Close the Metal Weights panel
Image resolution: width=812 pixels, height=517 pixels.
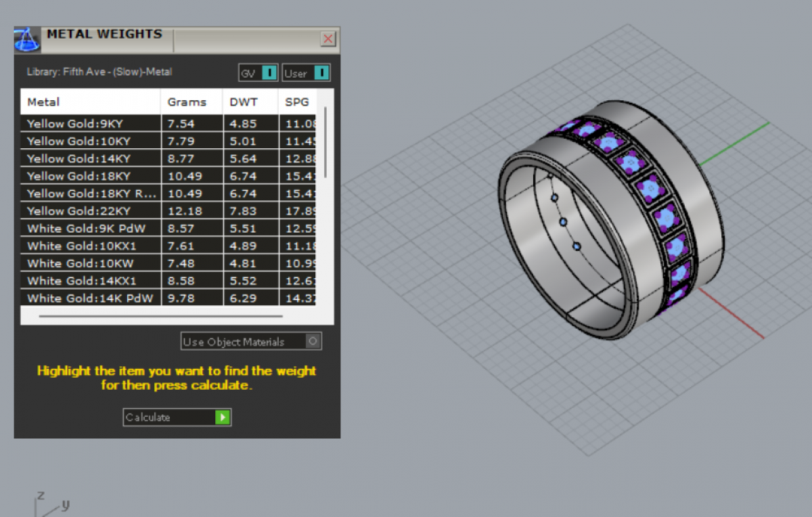tap(328, 39)
